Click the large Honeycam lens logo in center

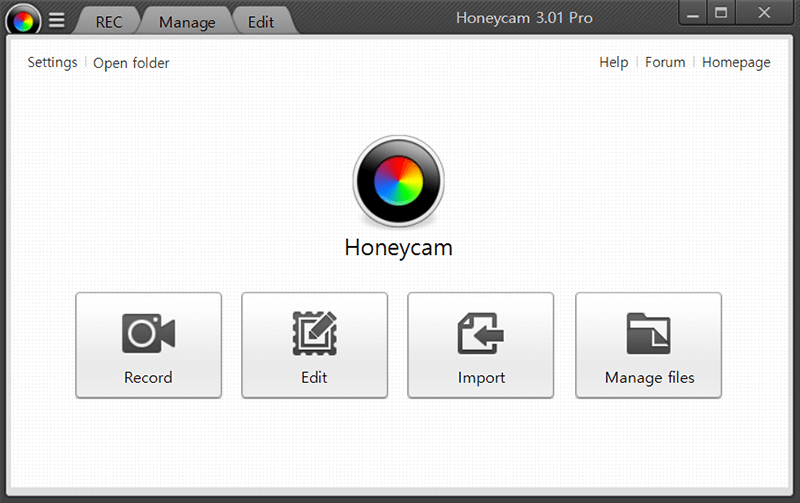click(x=398, y=181)
